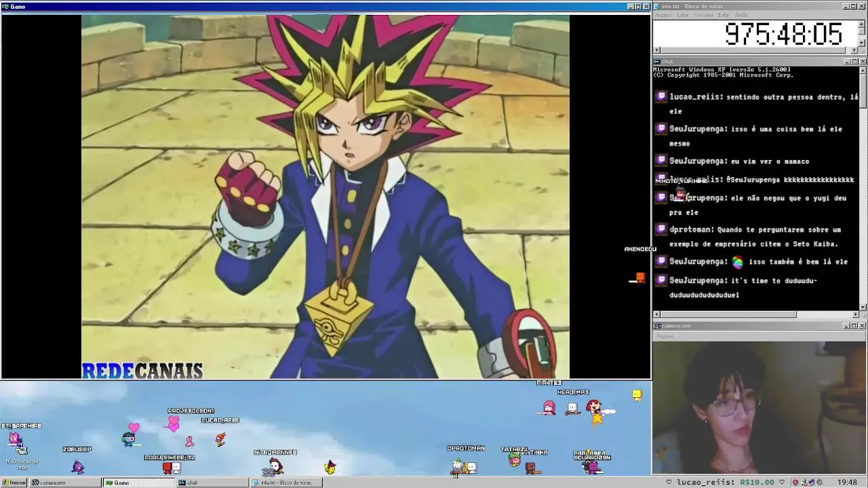
Task: Click the TATHAZU avatar sprite
Action: point(515,461)
